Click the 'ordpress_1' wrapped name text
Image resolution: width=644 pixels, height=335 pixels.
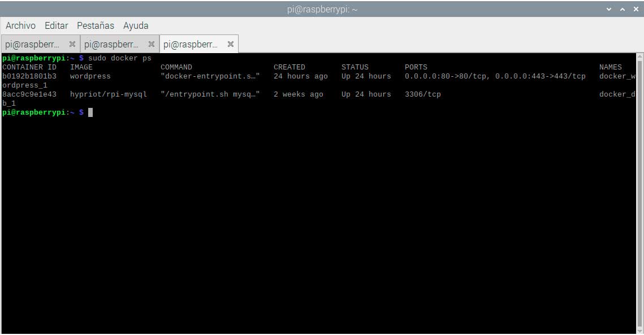coord(25,85)
